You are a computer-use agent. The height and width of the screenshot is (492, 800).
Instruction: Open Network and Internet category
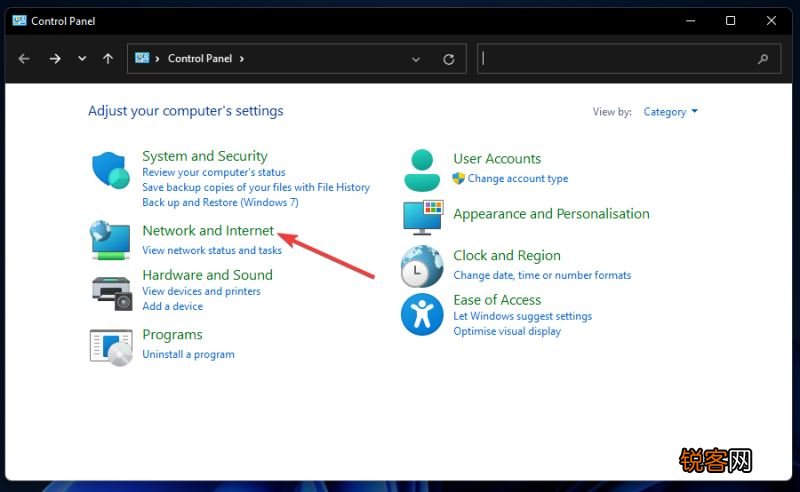(208, 231)
